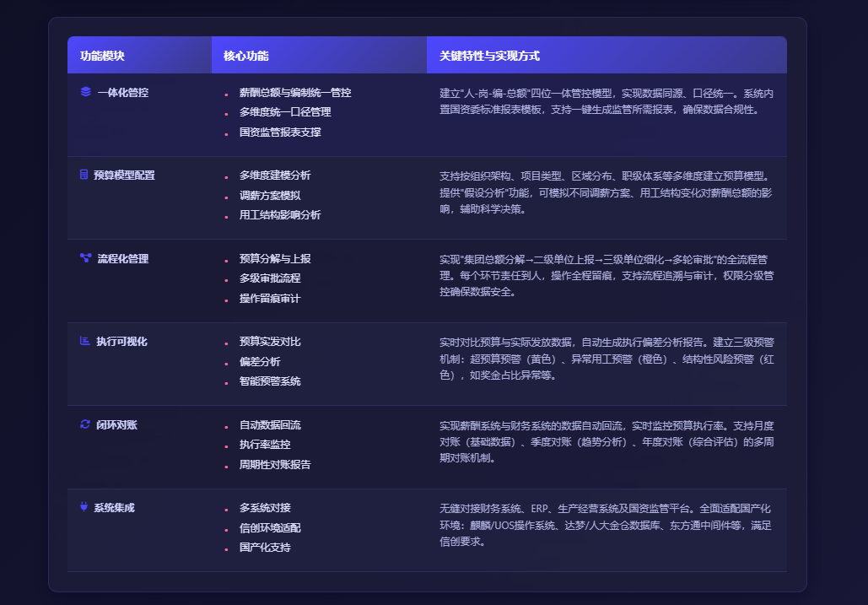Select the 信创环境适配 bullet item
Image resolution: width=868 pixels, height=605 pixels.
pyautogui.click(x=270, y=528)
